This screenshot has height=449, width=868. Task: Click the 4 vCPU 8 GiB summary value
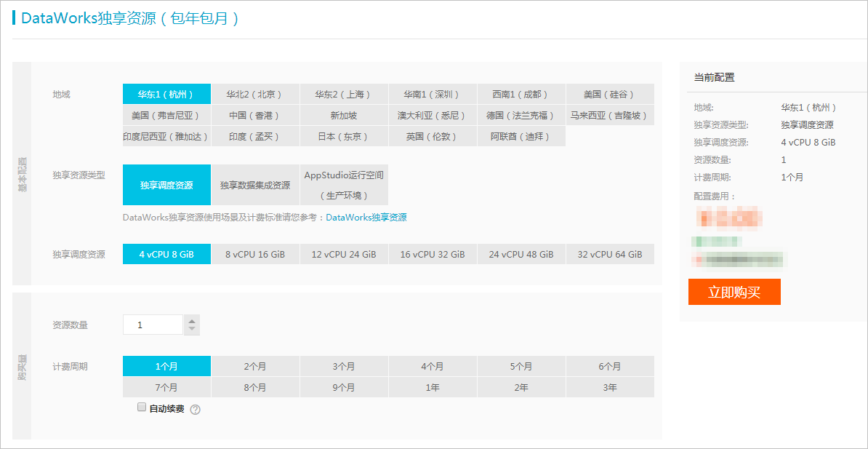point(808,143)
